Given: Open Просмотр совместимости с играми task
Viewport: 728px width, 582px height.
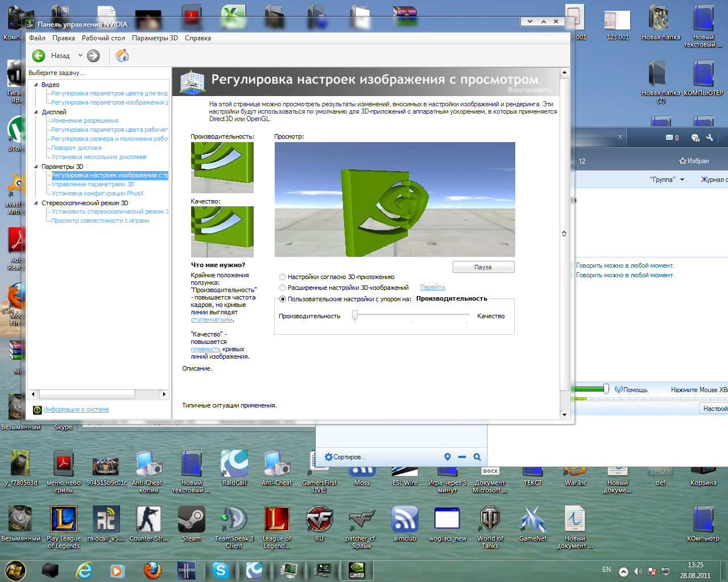Looking at the screenshot, I should [x=100, y=221].
